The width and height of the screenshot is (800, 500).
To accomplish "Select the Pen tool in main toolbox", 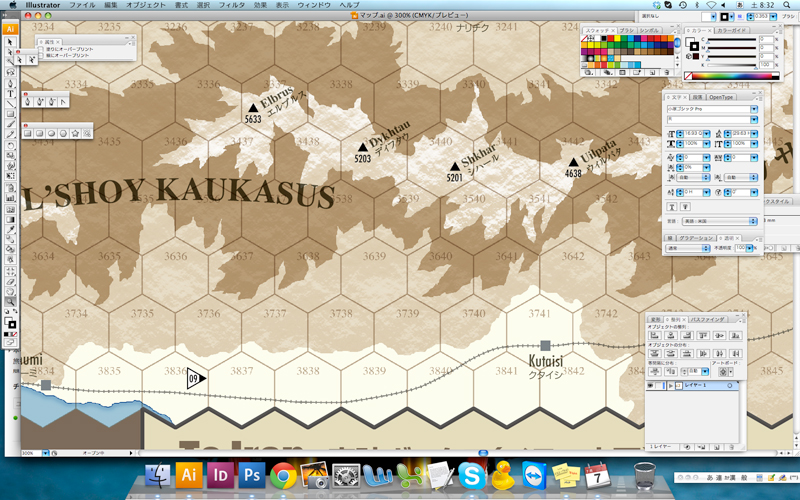I will click(x=10, y=83).
